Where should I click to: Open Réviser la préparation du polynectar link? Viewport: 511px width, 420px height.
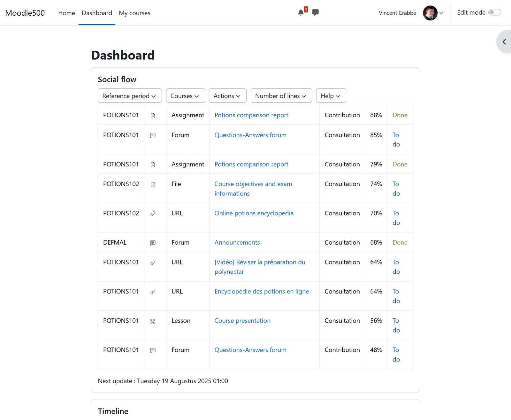pyautogui.click(x=260, y=267)
